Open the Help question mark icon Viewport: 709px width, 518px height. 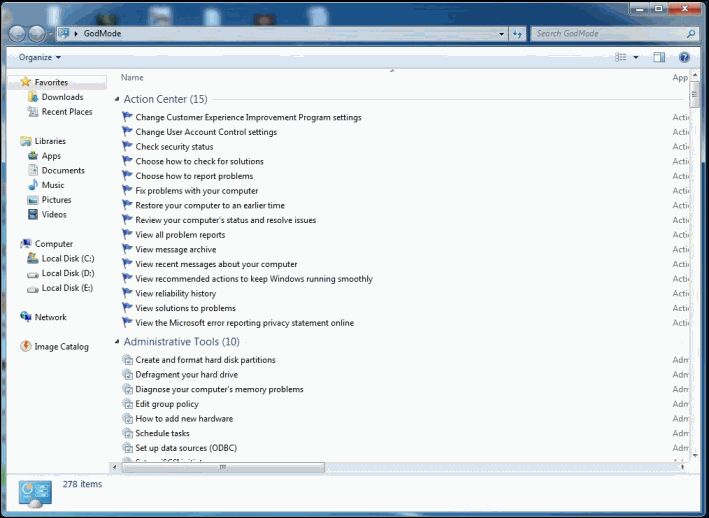(x=684, y=57)
